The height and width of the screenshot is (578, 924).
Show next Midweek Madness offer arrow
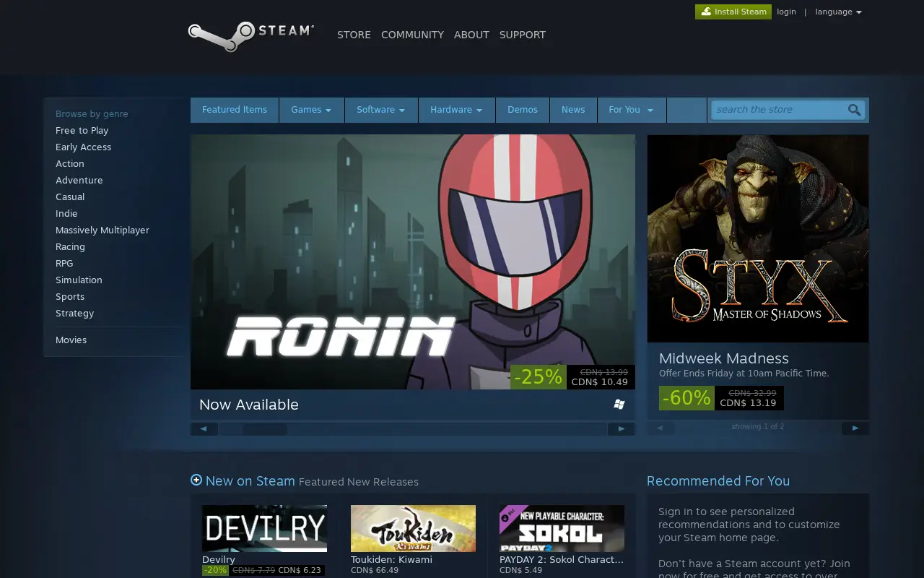click(855, 428)
